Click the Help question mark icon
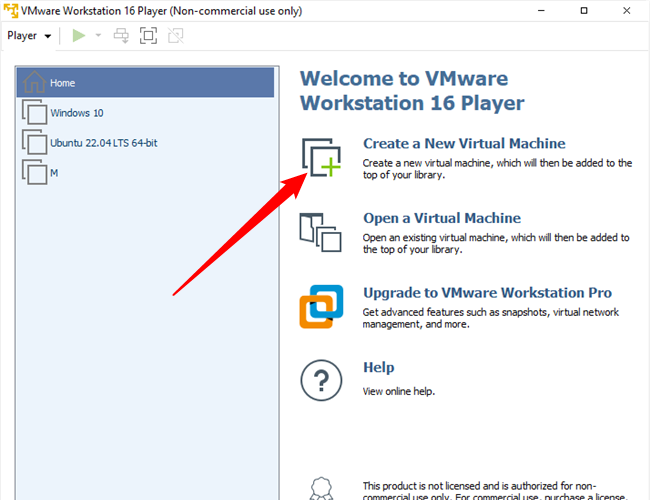The height and width of the screenshot is (500, 650). (321, 380)
